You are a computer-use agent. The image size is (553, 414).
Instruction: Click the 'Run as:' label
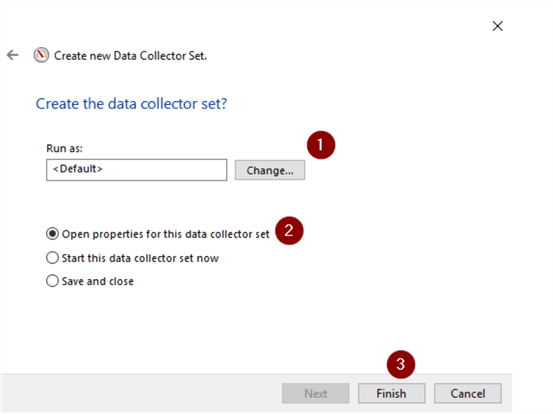[x=64, y=148]
